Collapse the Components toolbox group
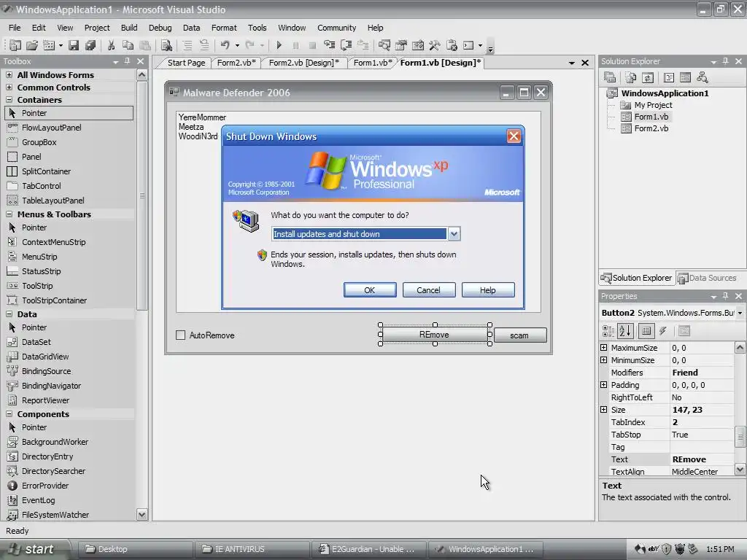Viewport: 747px width, 560px height. click(9, 414)
